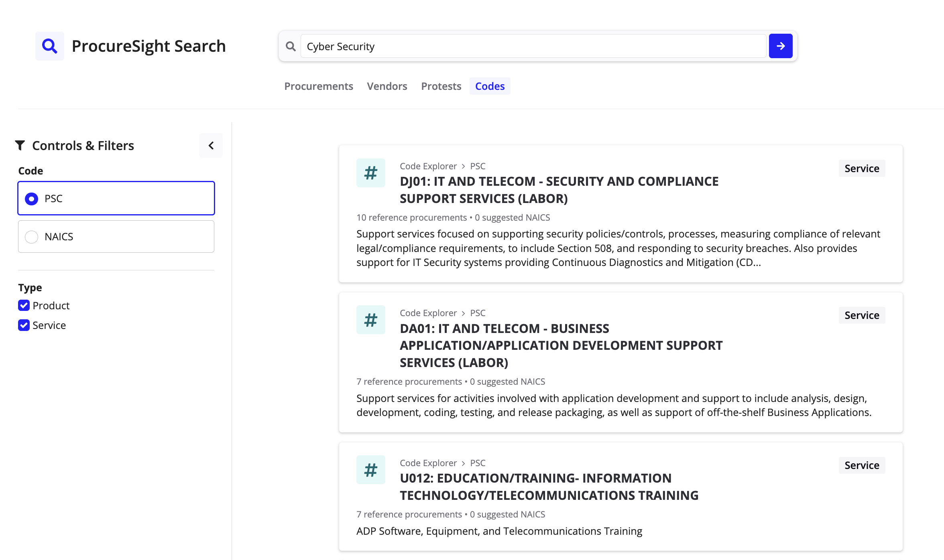
Task: Switch to the Protests tab
Action: tap(441, 86)
